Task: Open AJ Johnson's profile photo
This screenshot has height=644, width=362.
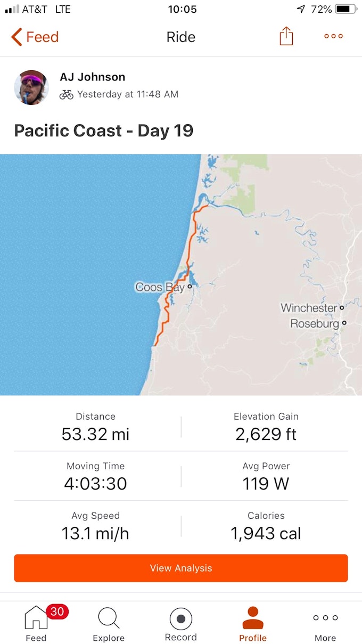Action: 31,87
